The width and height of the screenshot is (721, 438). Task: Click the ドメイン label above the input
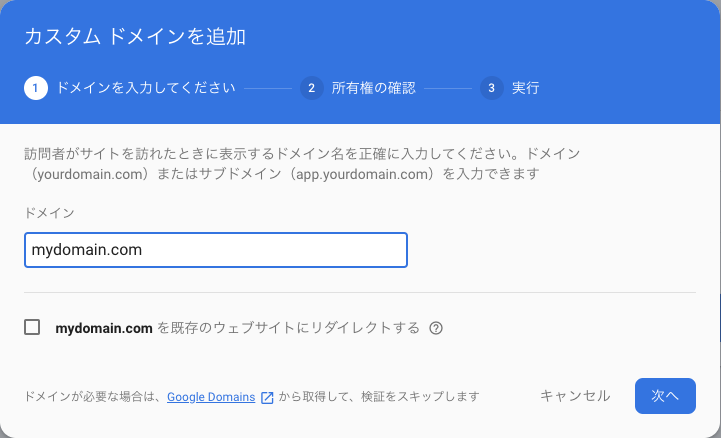[49, 213]
